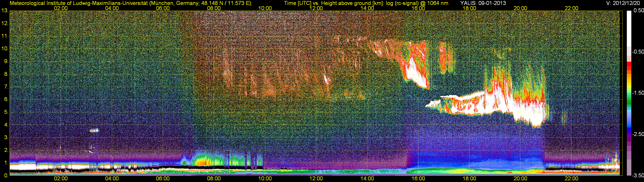Screen dimensions: 644x182
Task: Click the 02:00 label on the top time axis
Action: coord(61,8)
